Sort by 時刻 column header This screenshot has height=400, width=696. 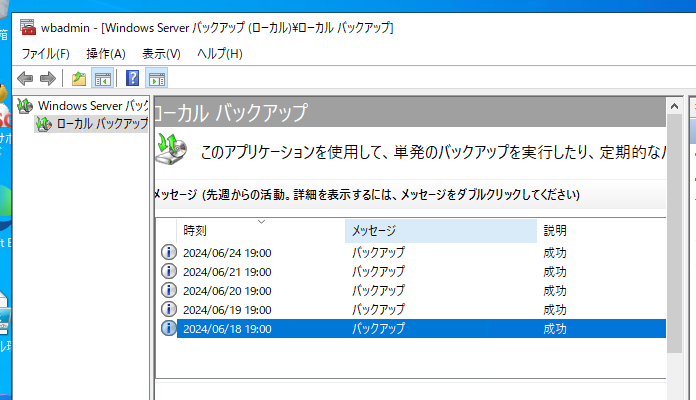coord(261,231)
